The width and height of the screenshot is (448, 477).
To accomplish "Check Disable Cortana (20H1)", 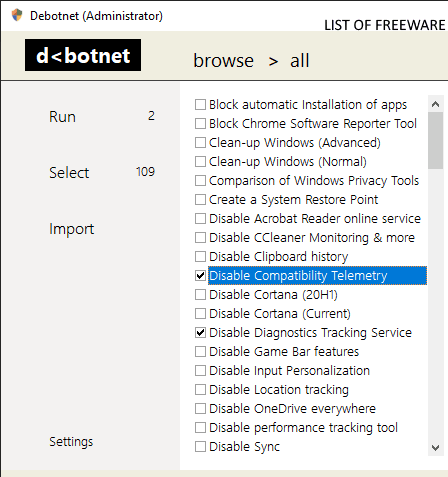I will coord(200,294).
